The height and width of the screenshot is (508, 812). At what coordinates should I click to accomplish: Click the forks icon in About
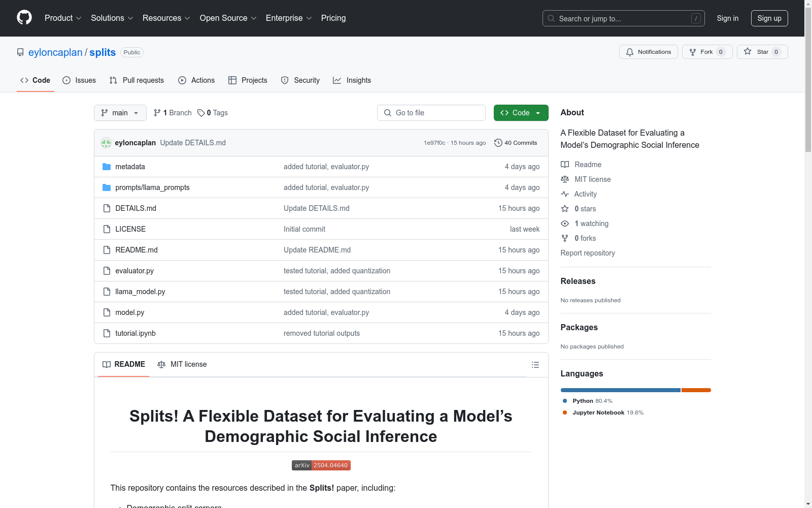565,238
